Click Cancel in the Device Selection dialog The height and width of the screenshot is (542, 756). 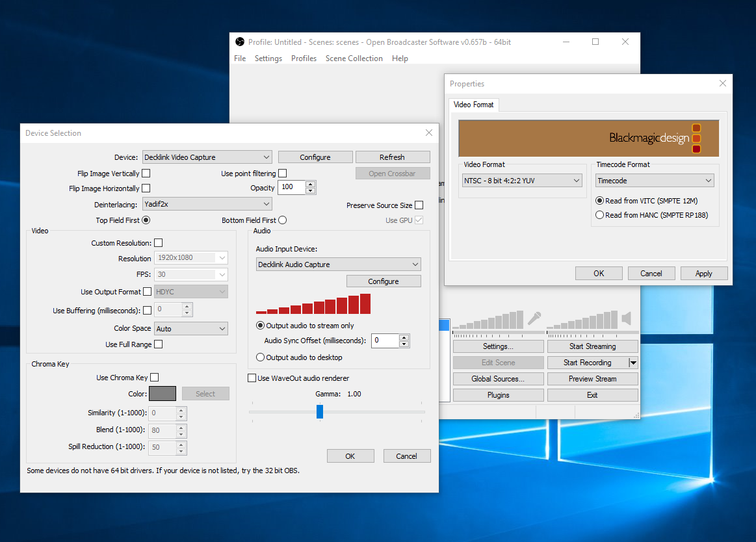(406, 456)
